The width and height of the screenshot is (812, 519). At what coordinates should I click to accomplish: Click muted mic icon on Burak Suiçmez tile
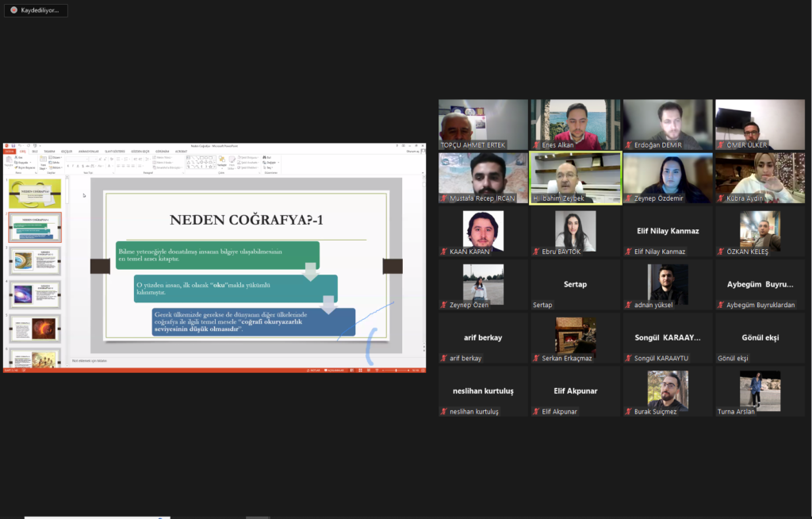pos(628,411)
